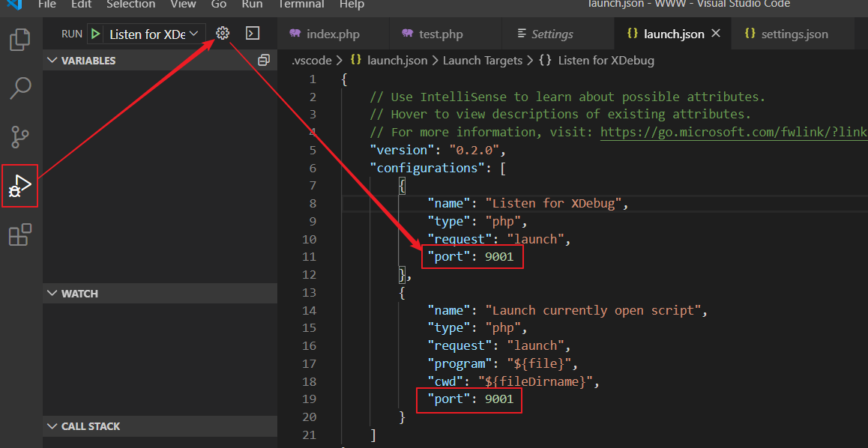The image size is (868, 448).
Task: Collapse the VARIABLES section
Action: point(52,60)
